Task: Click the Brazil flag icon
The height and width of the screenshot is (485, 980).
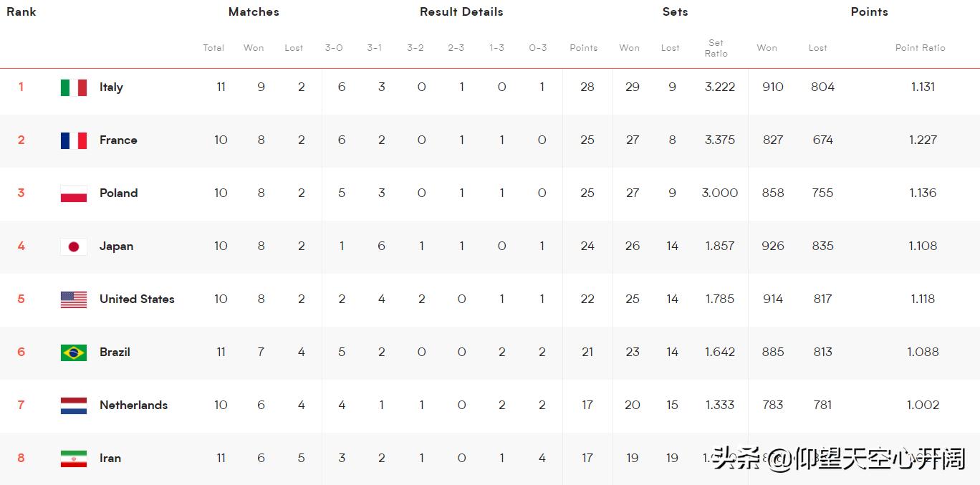Action: tap(74, 352)
